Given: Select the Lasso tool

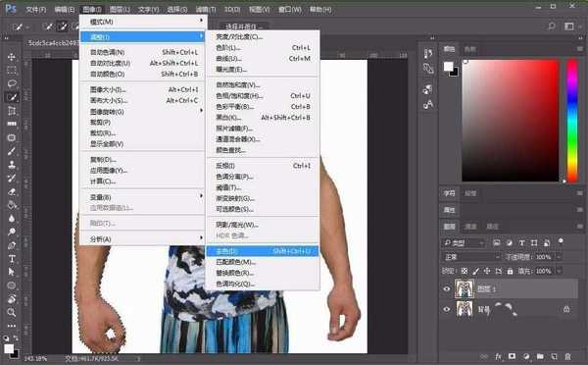Looking at the screenshot, I should 12,83.
